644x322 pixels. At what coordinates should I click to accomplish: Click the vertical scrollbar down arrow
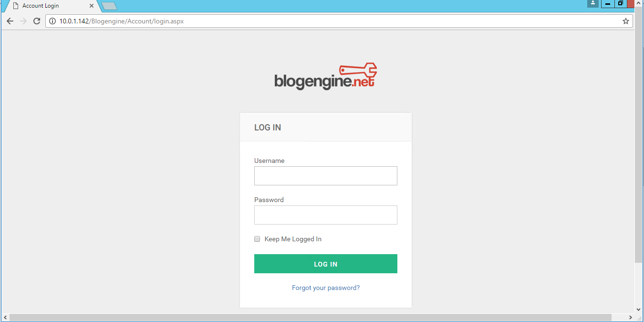pyautogui.click(x=639, y=310)
